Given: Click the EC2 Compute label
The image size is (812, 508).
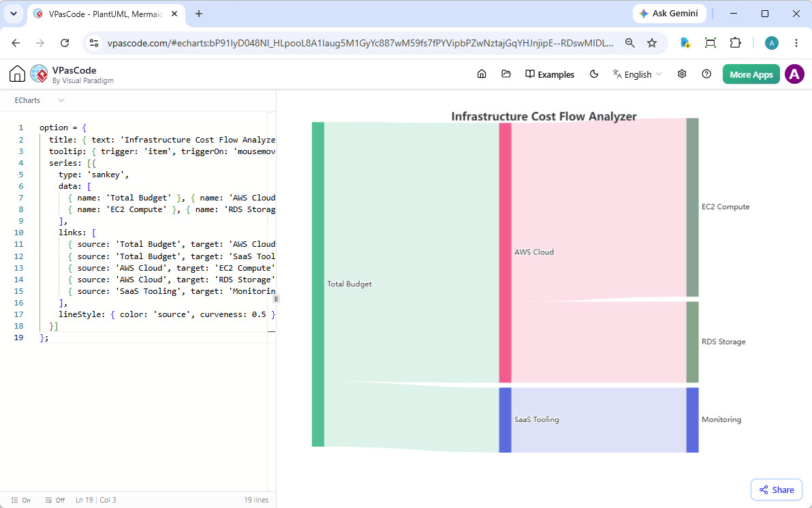Looking at the screenshot, I should (x=725, y=207).
